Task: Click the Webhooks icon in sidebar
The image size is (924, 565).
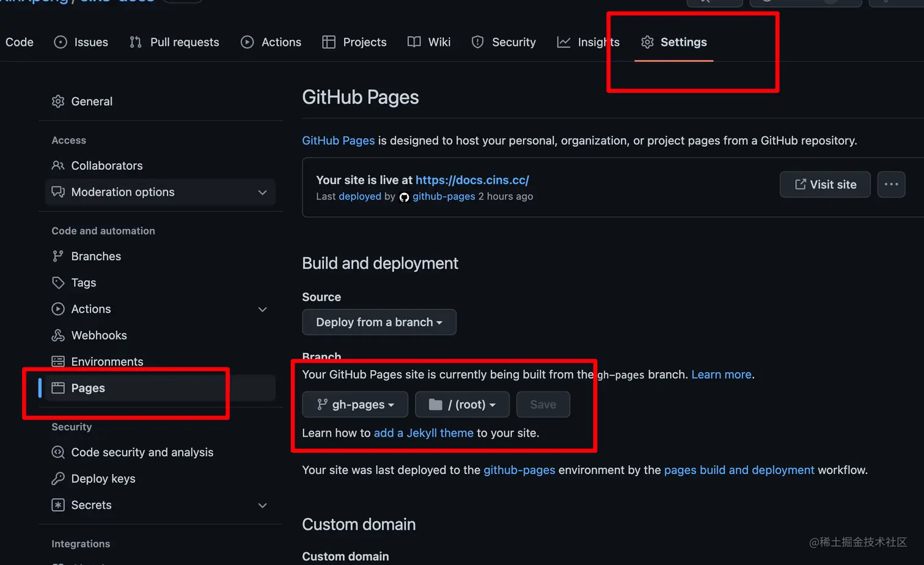Action: pyautogui.click(x=58, y=335)
